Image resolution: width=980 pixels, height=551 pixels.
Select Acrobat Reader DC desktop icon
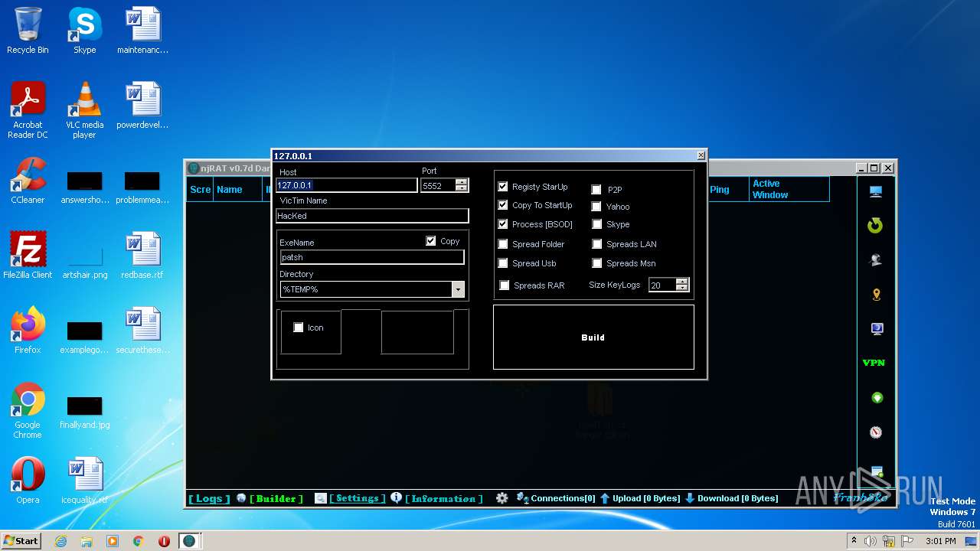28,110
